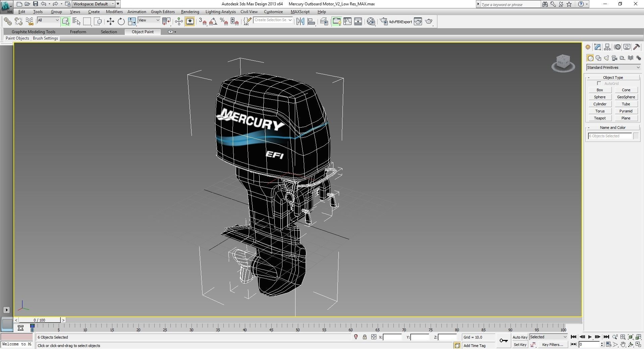Open the Utilities panel hammer icon

coord(637,47)
